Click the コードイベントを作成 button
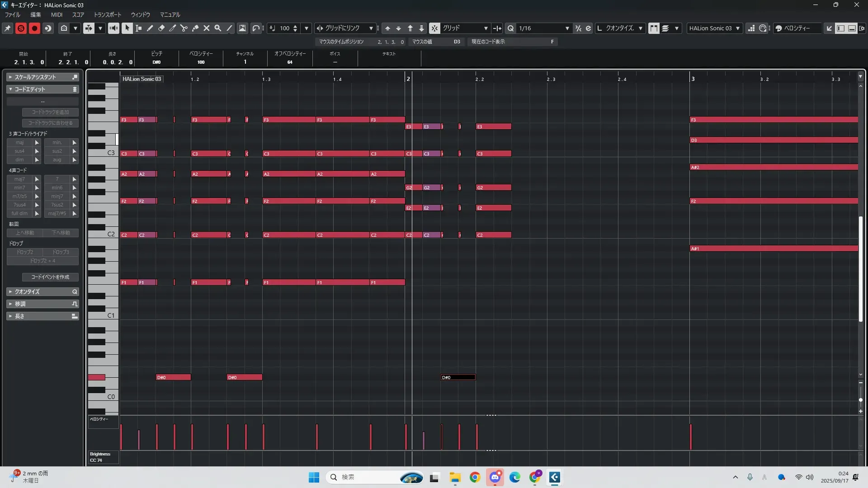The width and height of the screenshot is (868, 488). (50, 277)
